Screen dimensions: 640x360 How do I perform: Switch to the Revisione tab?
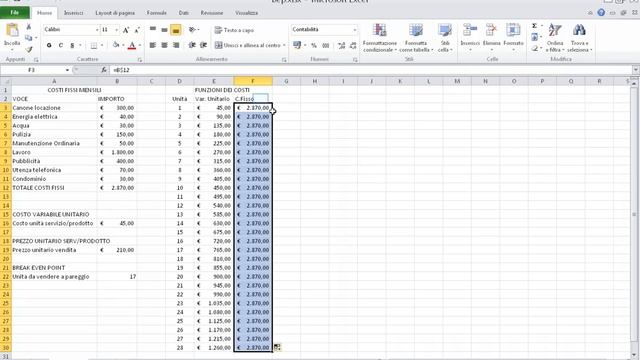click(x=212, y=13)
